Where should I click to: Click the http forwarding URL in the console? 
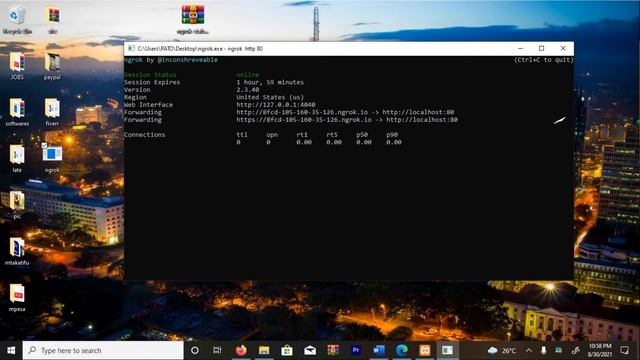click(x=302, y=112)
